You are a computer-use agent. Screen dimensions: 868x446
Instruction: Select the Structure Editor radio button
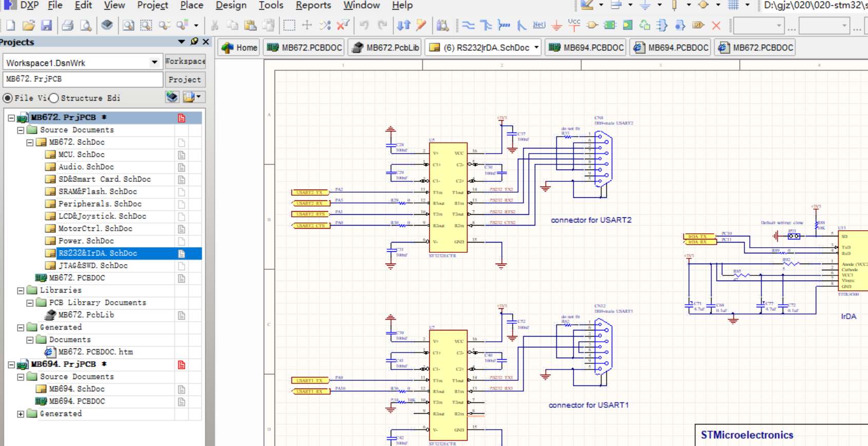pos(53,98)
